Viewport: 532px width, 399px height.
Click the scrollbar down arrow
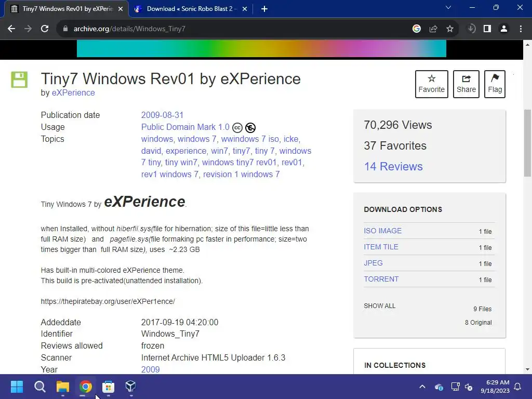click(x=527, y=369)
